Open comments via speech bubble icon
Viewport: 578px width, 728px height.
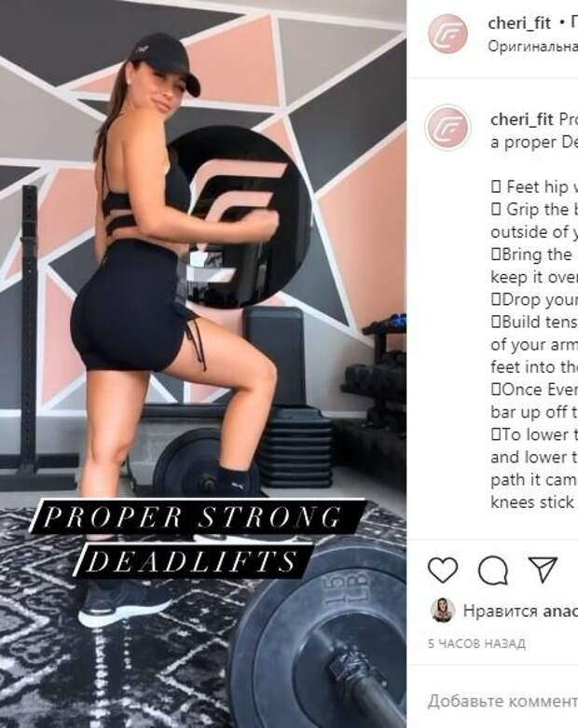coord(493,570)
